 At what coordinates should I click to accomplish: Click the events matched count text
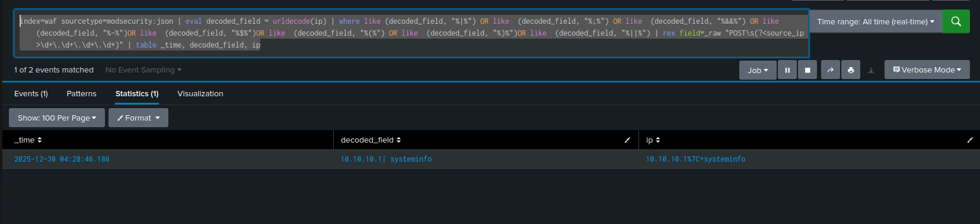point(54,70)
